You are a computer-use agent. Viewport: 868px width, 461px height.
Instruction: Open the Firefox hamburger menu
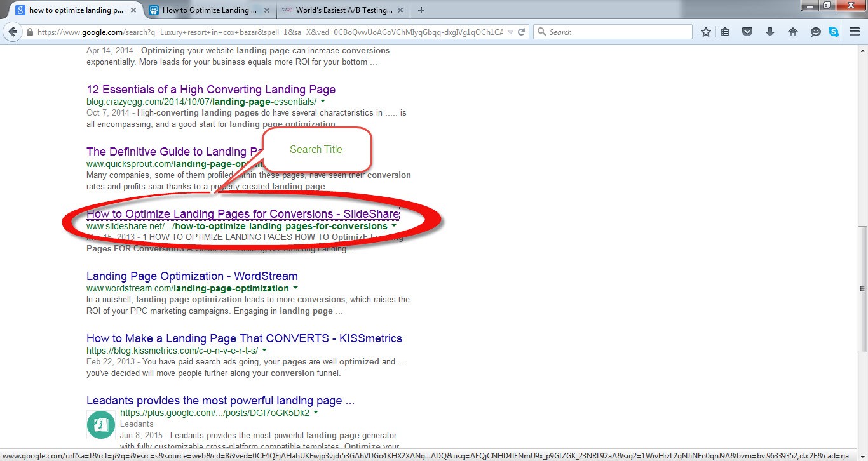pyautogui.click(x=855, y=32)
